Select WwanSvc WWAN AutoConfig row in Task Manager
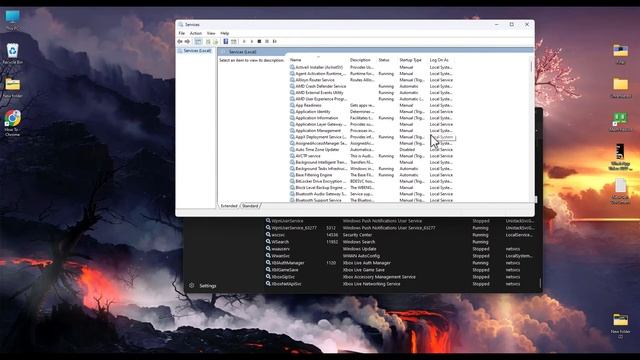The height and width of the screenshot is (360, 640). click(x=401, y=256)
